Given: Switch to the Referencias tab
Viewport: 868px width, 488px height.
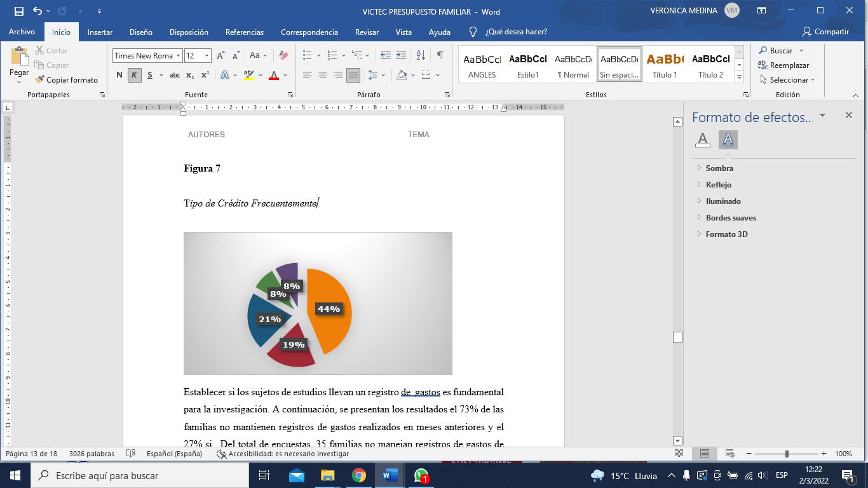Looking at the screenshot, I should (x=245, y=32).
